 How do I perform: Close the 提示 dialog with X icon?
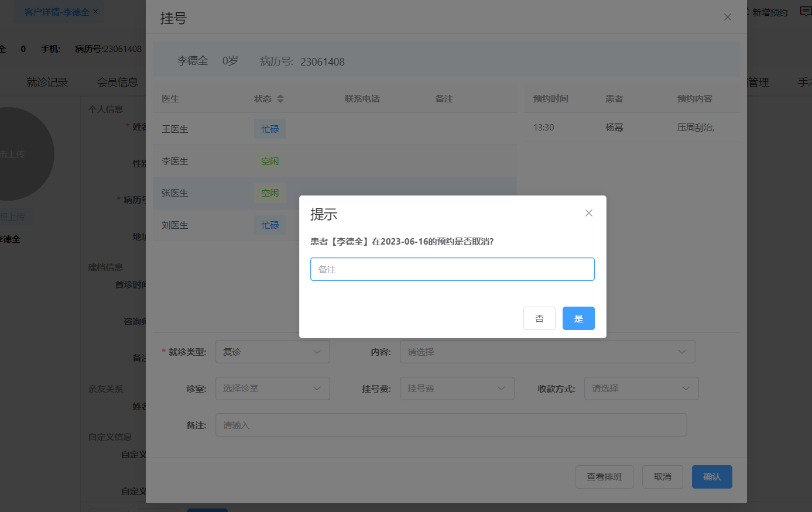[589, 213]
